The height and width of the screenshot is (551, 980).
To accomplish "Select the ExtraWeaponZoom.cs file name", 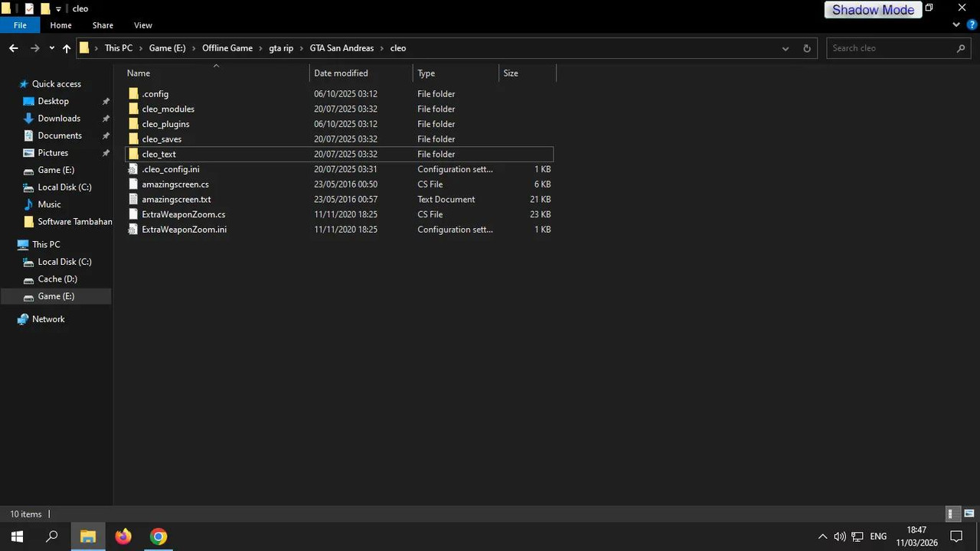I will click(x=184, y=215).
